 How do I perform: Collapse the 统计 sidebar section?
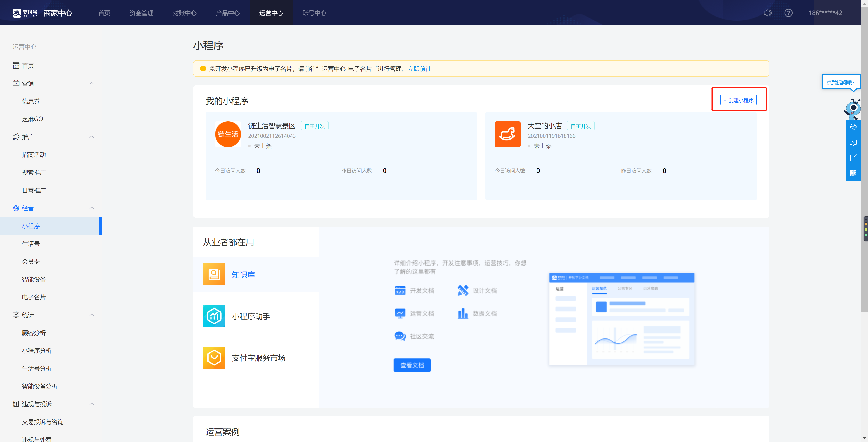coord(92,315)
